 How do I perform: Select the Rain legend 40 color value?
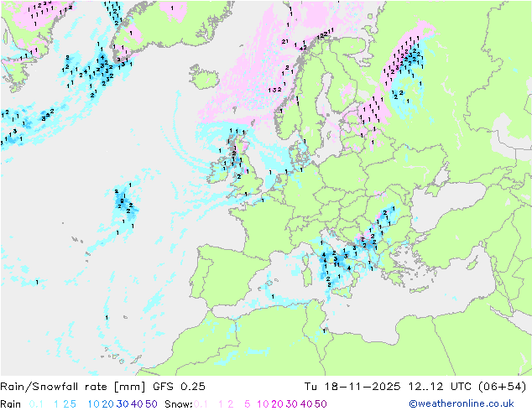[137, 404]
